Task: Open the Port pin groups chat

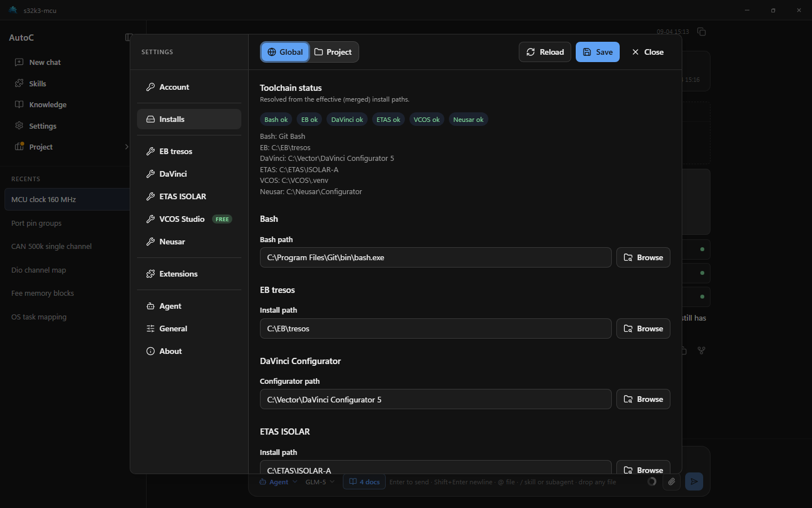Action: 67,223
